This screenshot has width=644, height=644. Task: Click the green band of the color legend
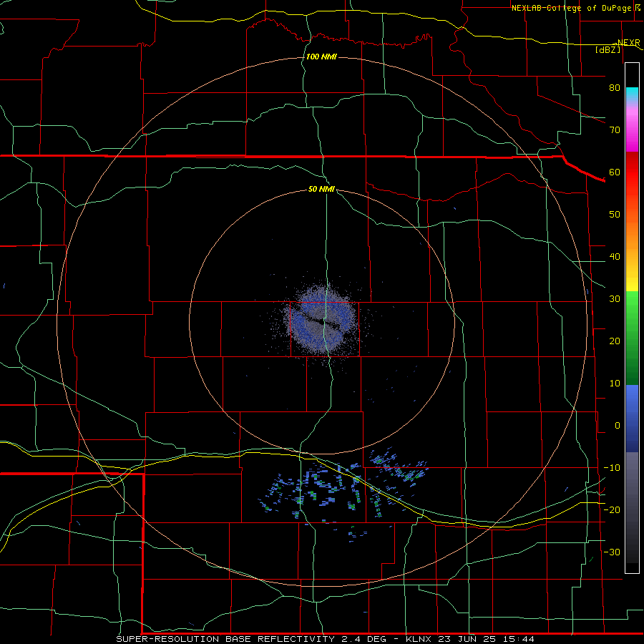(632, 338)
